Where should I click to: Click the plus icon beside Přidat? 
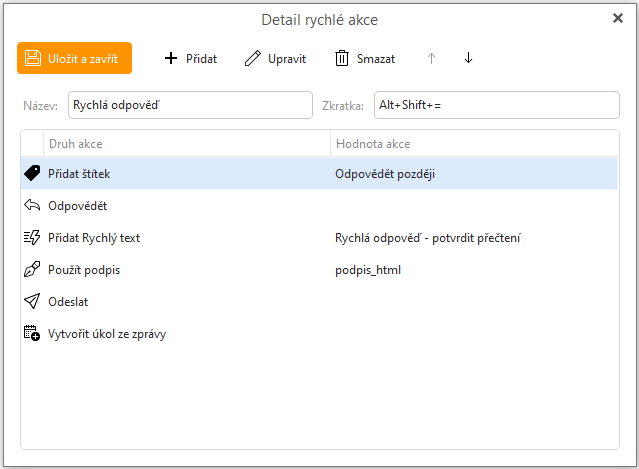171,58
